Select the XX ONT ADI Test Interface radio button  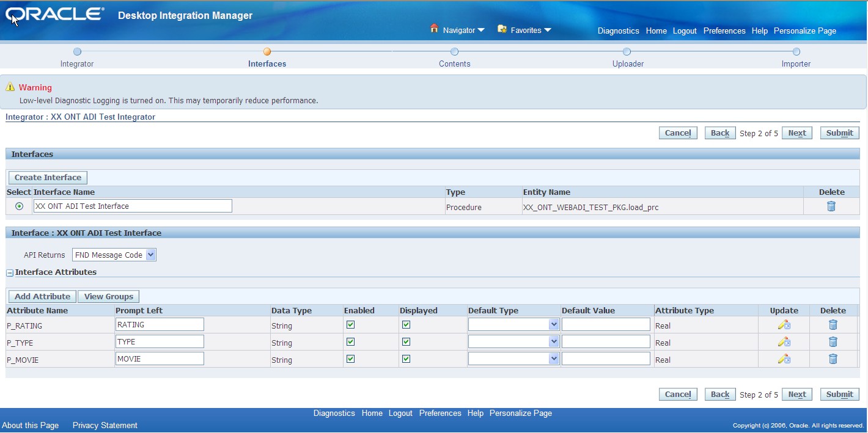point(18,206)
